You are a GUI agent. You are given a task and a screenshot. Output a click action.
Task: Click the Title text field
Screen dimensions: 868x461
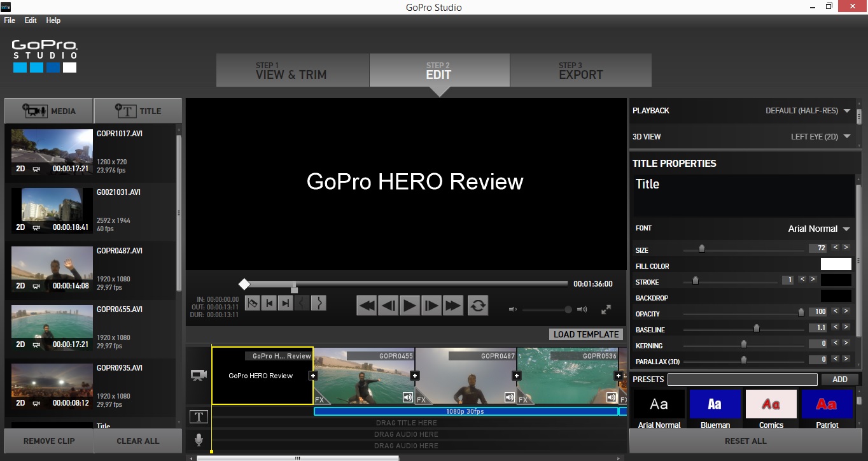[743, 195]
